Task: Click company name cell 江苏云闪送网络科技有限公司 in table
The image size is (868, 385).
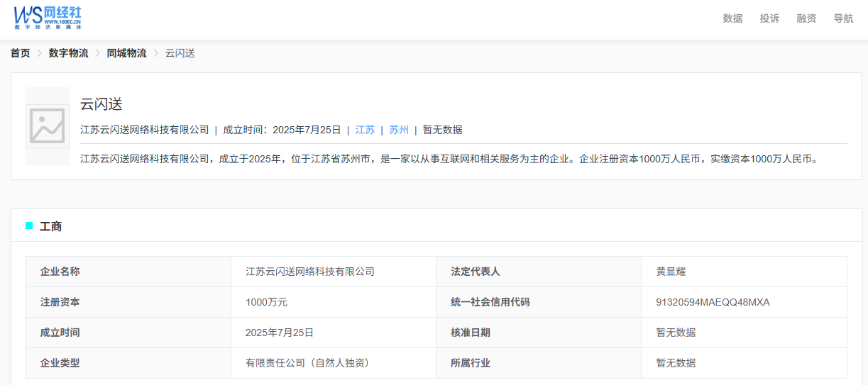Action: click(x=310, y=272)
